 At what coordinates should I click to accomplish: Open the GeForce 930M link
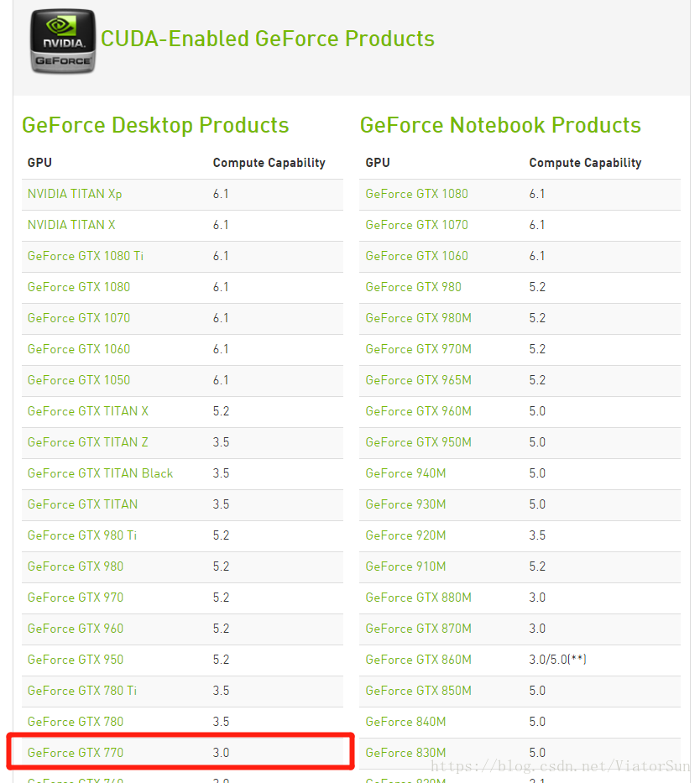click(x=406, y=504)
